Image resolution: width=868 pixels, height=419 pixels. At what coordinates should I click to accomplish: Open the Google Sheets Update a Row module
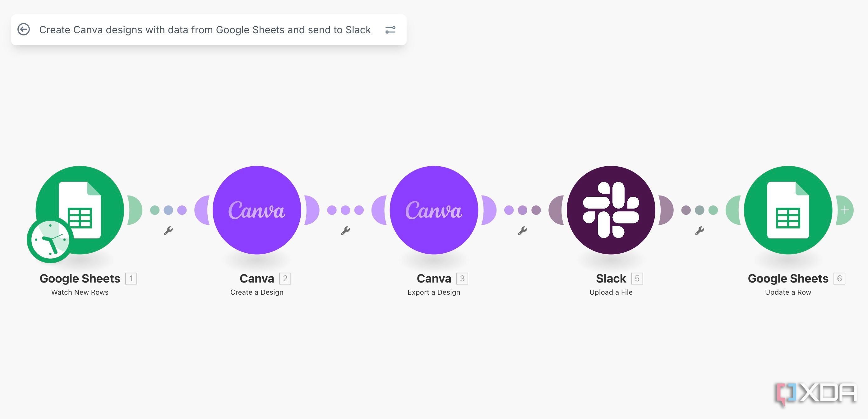788,210
